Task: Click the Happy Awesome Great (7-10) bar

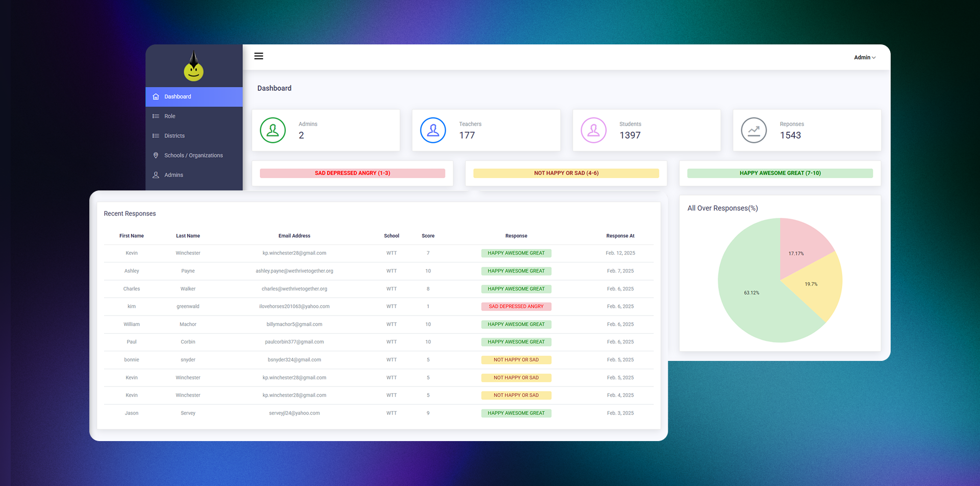Action: pos(779,173)
